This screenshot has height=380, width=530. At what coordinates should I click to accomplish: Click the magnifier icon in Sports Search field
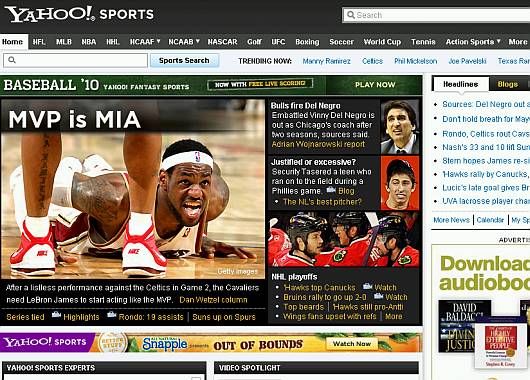(12, 60)
